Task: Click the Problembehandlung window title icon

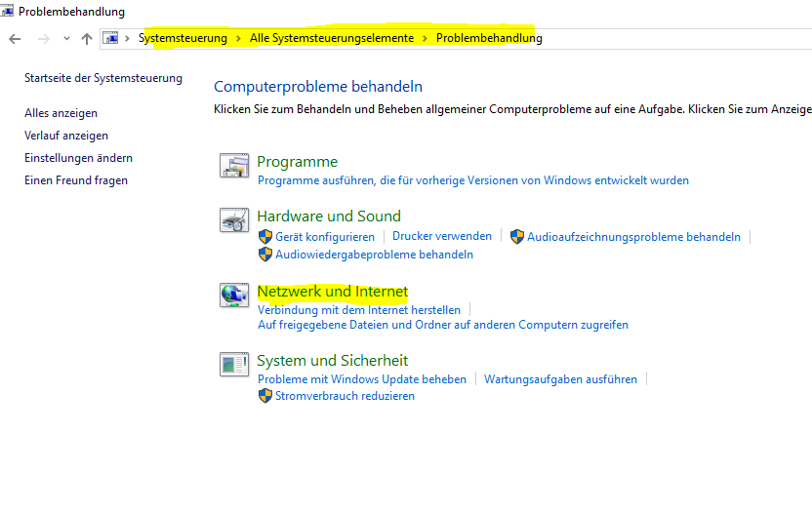Action: click(x=7, y=10)
